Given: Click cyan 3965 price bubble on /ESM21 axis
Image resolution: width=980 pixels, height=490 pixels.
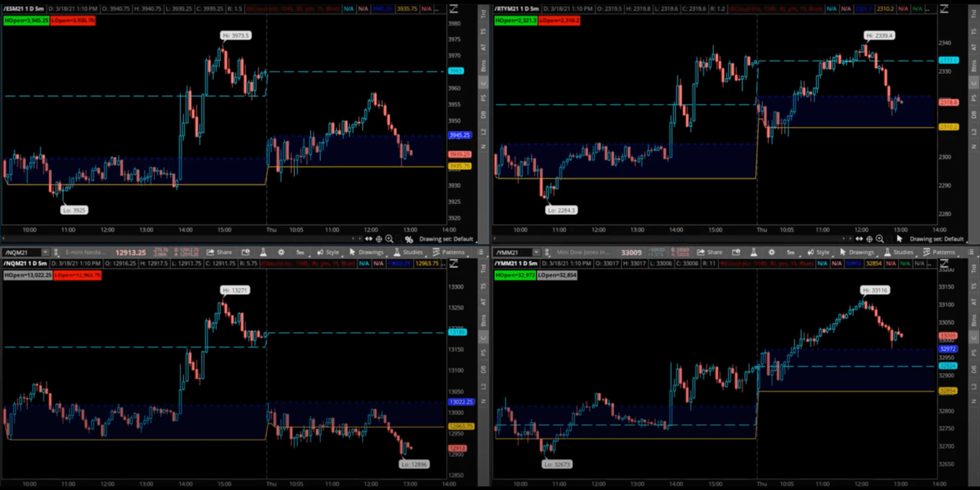Looking at the screenshot, I should pyautogui.click(x=456, y=71).
